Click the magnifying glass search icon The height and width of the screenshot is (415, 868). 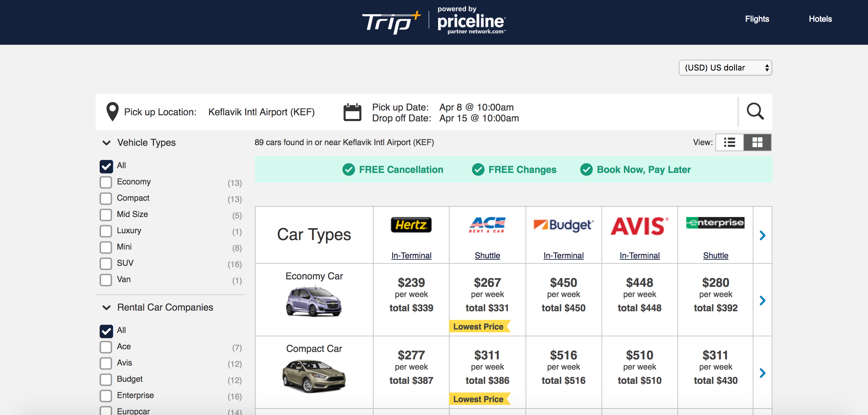[x=755, y=112]
